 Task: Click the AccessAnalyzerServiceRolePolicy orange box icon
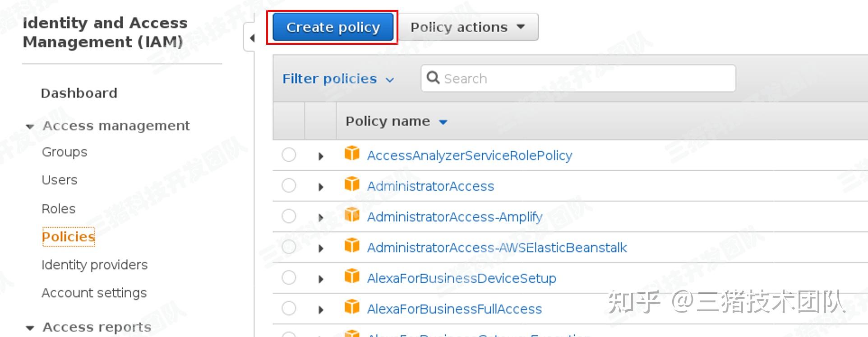(x=352, y=154)
